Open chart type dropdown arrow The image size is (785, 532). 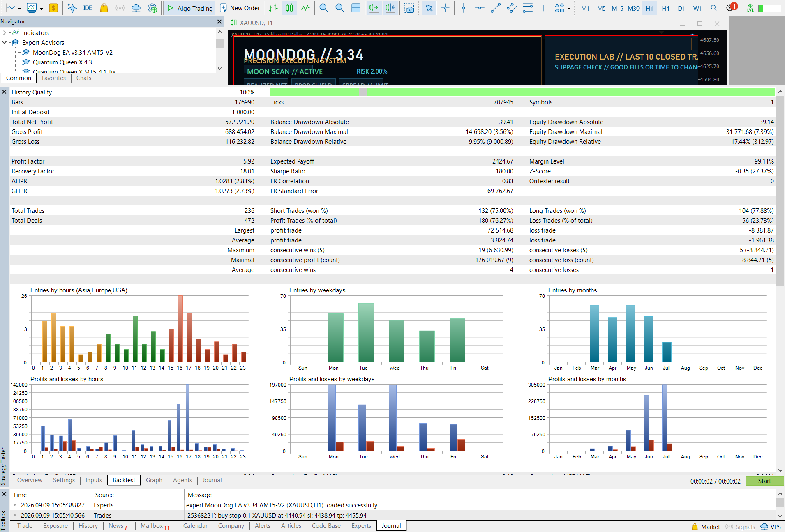coord(20,9)
